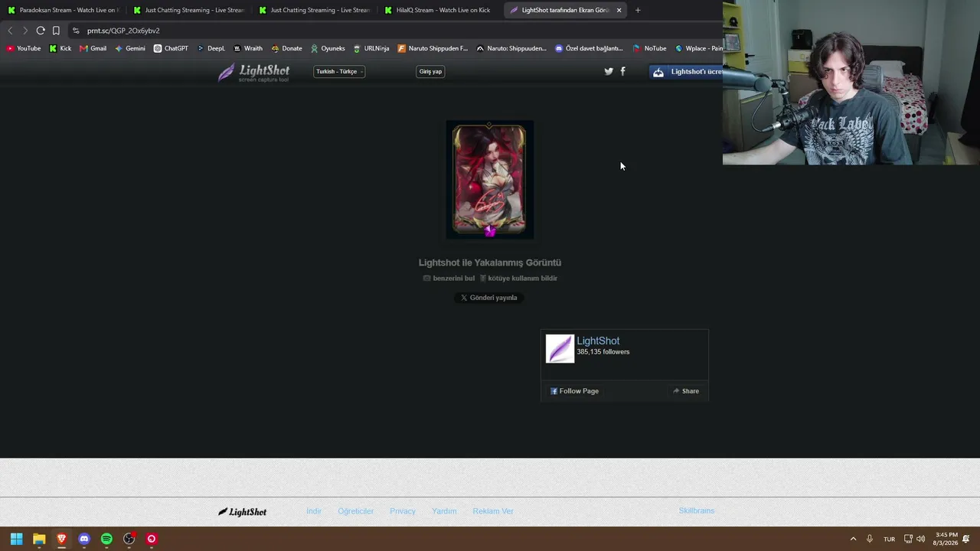Click the Lightshot'ı ücretsiz download button
980x551 pixels.
point(686,72)
